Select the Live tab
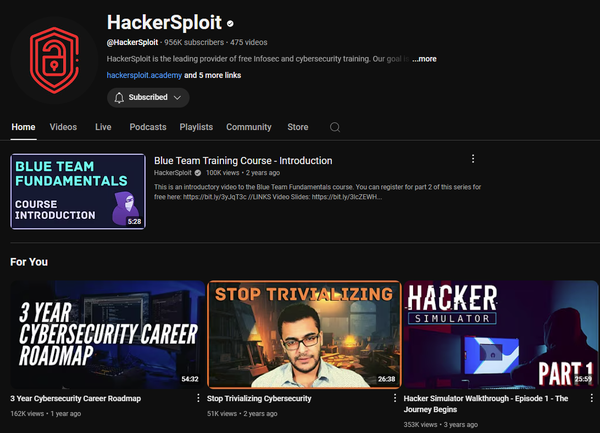 [103, 127]
